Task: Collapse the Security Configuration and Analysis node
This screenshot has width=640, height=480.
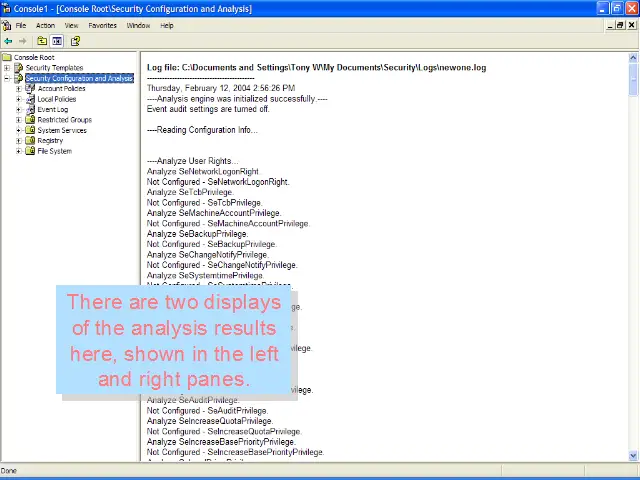Action: (7, 78)
